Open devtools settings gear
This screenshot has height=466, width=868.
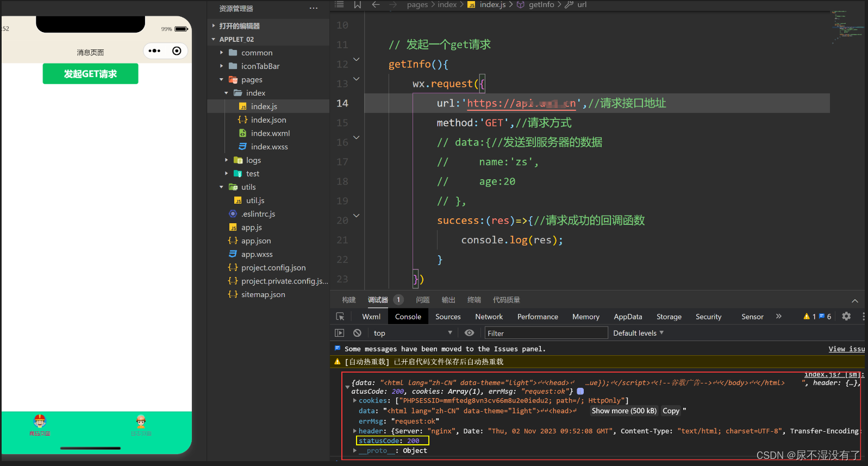click(846, 316)
